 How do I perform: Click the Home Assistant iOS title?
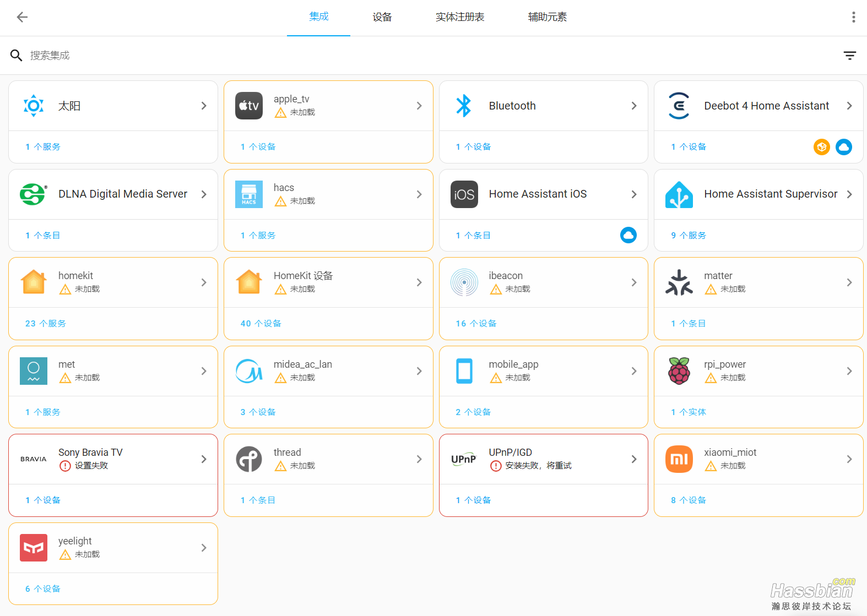pyautogui.click(x=538, y=194)
